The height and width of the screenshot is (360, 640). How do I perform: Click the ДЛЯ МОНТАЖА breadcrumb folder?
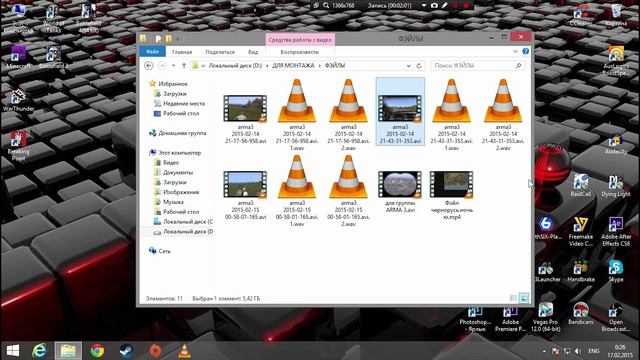[293, 66]
